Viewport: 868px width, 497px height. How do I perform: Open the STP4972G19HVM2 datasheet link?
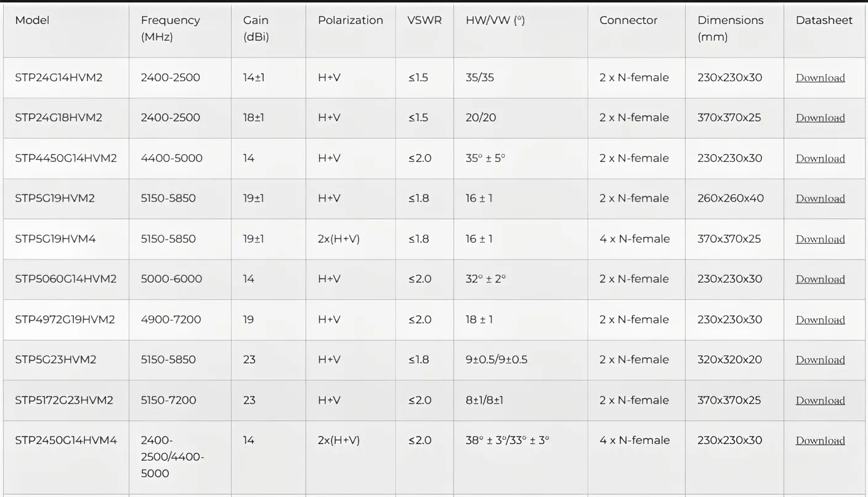pos(820,320)
